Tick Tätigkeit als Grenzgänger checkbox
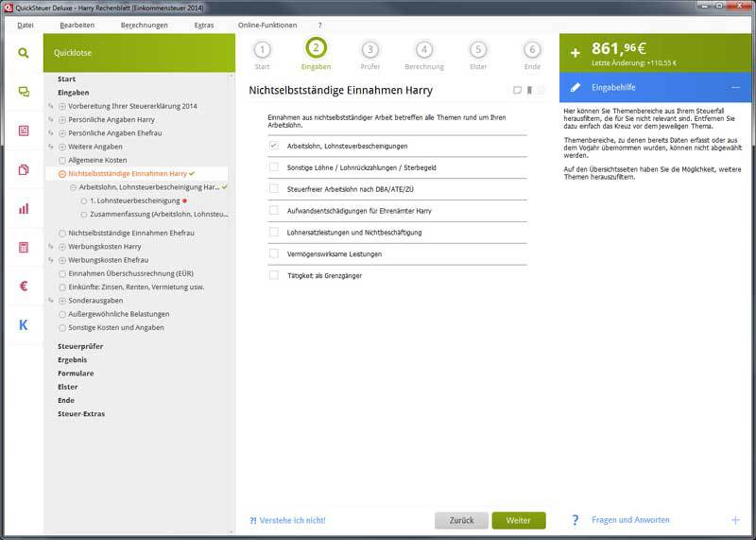This screenshot has height=540, width=756. (274, 275)
